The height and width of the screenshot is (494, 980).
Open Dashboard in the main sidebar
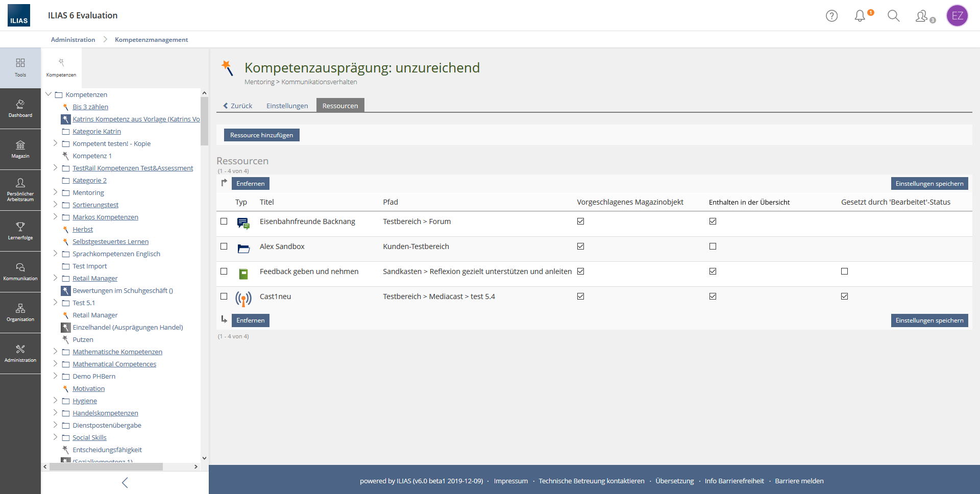click(x=20, y=109)
